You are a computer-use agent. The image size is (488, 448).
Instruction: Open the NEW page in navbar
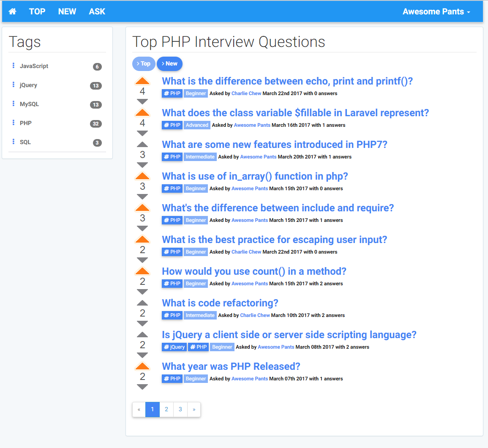coord(67,11)
